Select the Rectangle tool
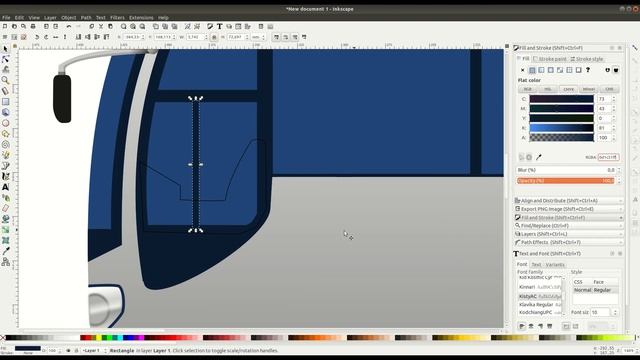 [5, 102]
